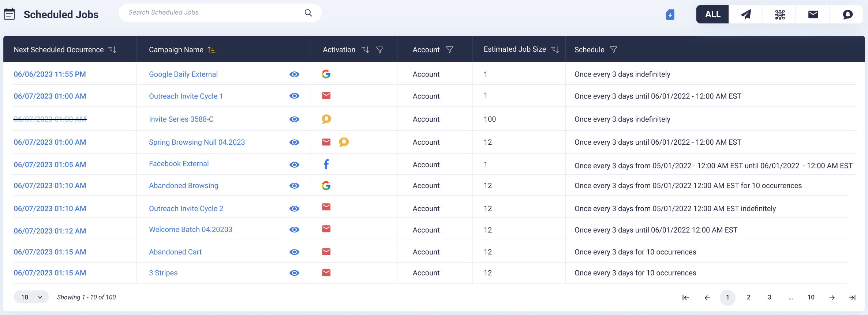Open the Schedule column filter
The image size is (868, 315).
point(614,49)
